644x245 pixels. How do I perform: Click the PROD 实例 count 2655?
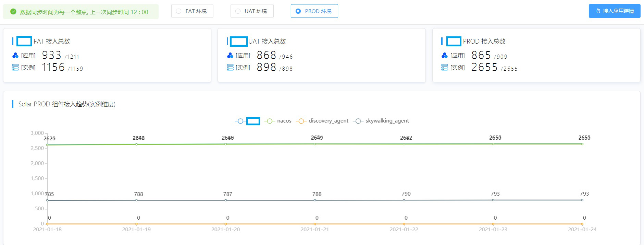[484, 67]
